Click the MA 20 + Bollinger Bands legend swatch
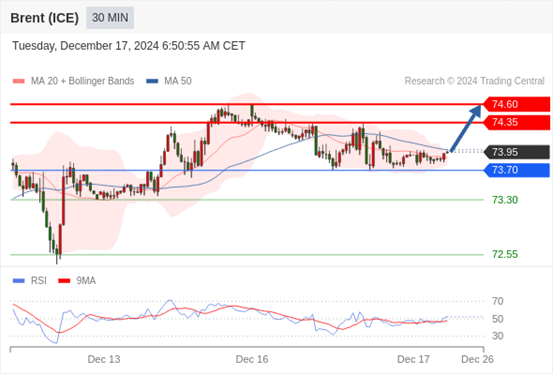553x375 pixels. coord(19,81)
